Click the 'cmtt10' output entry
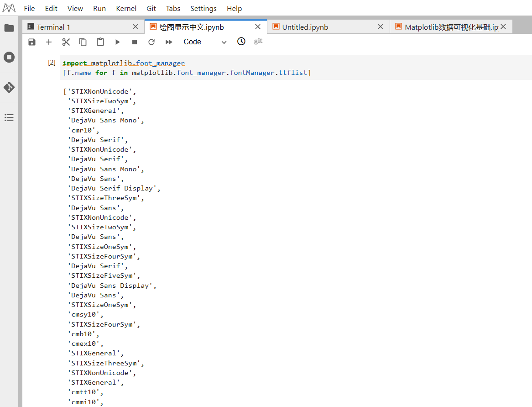Image resolution: width=532 pixels, height=407 pixels. (85, 392)
